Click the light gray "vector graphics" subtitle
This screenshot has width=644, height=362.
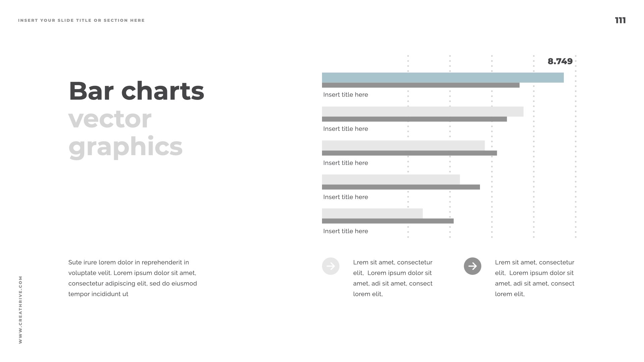125,133
